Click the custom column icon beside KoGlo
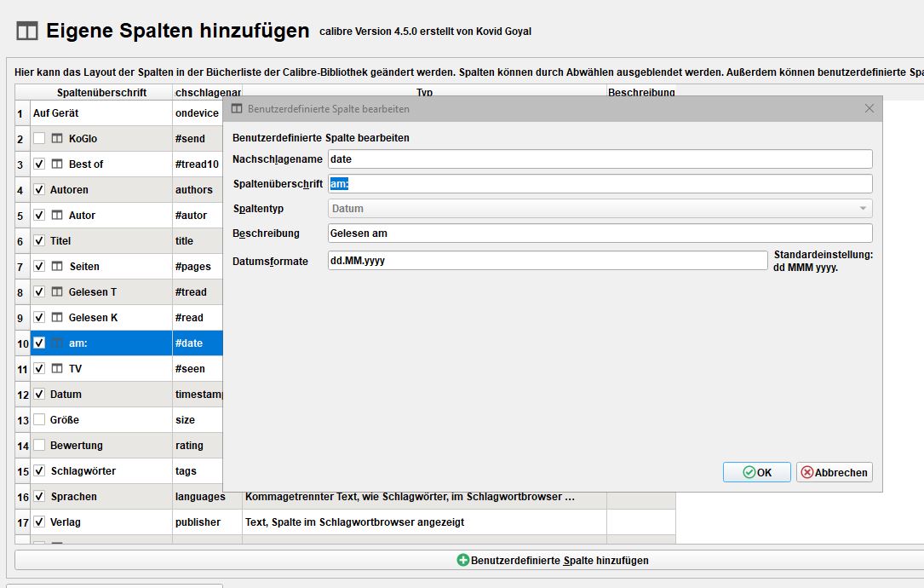Viewport: 924px width, 588px height. pyautogui.click(x=57, y=138)
